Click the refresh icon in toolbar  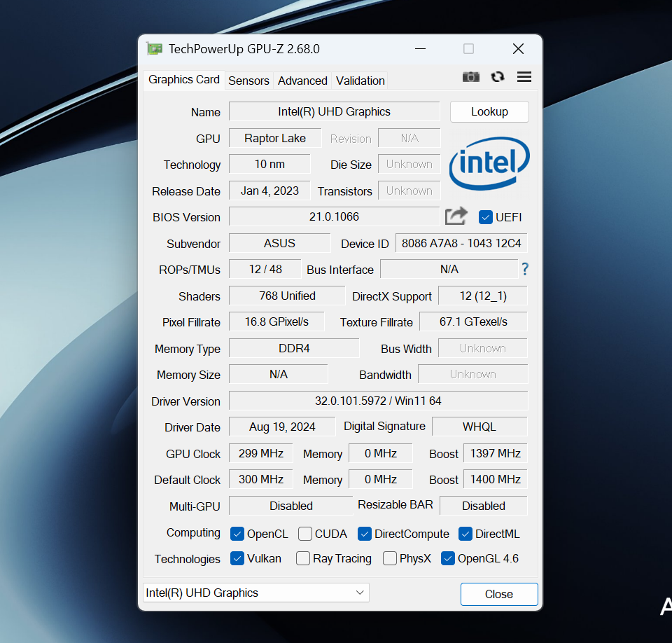(498, 77)
